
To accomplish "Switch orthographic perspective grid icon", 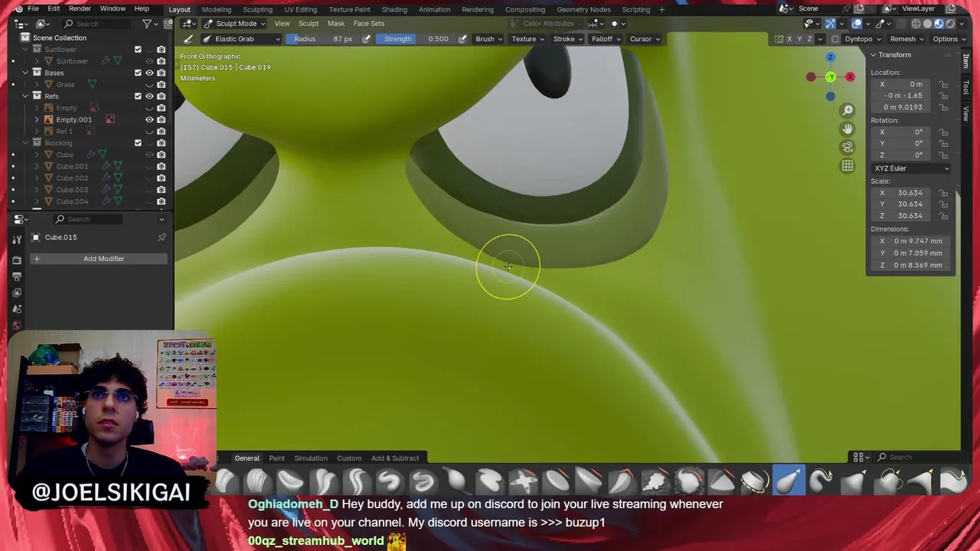I will pyautogui.click(x=848, y=165).
